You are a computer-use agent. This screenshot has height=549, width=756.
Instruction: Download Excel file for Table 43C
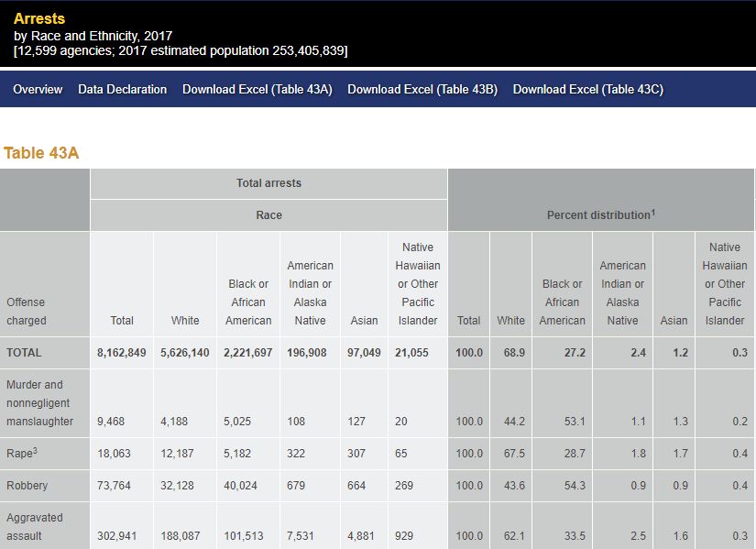587,89
